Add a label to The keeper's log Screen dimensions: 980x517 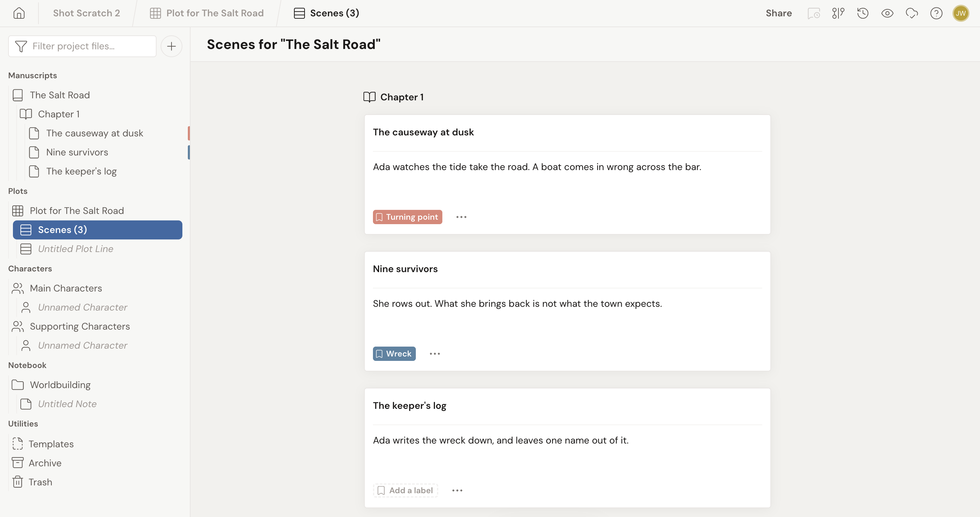click(x=405, y=491)
